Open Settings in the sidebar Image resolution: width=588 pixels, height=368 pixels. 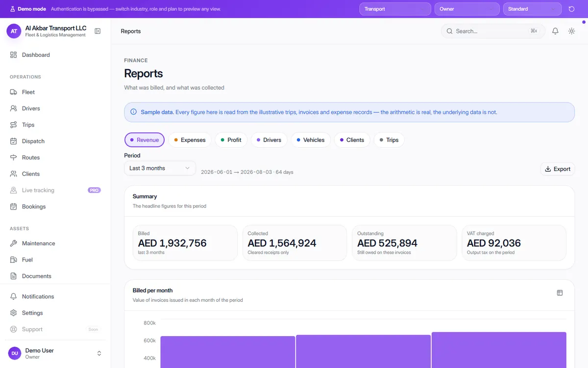point(55,313)
